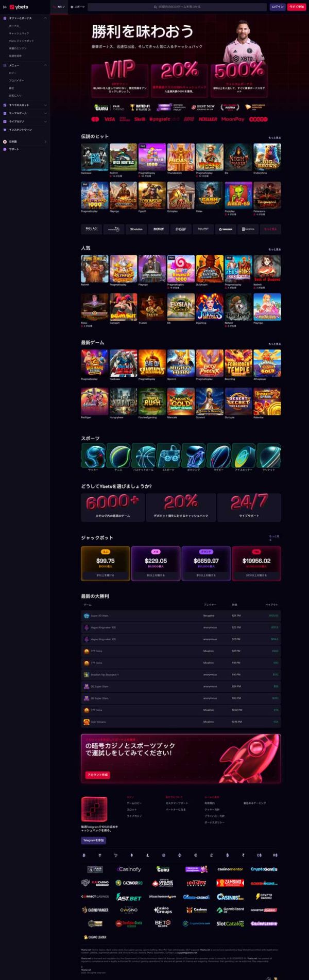
Task: Select the basketball sports icon
Action: (144, 456)
